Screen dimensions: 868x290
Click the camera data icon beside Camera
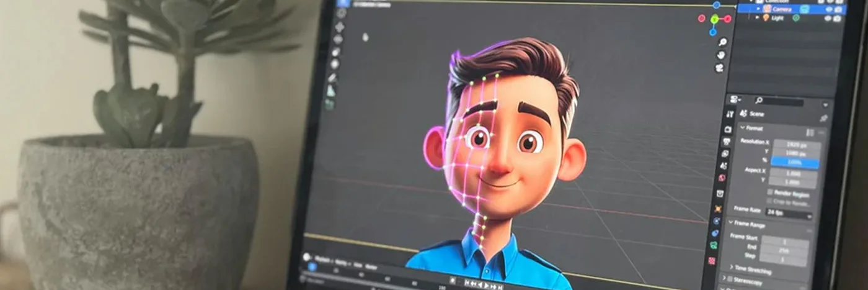coord(804,9)
